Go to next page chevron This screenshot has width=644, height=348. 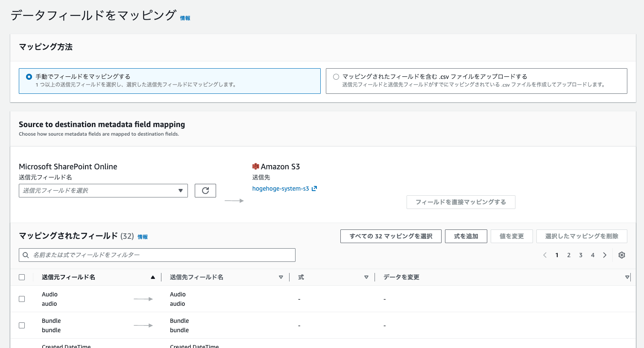(x=605, y=255)
